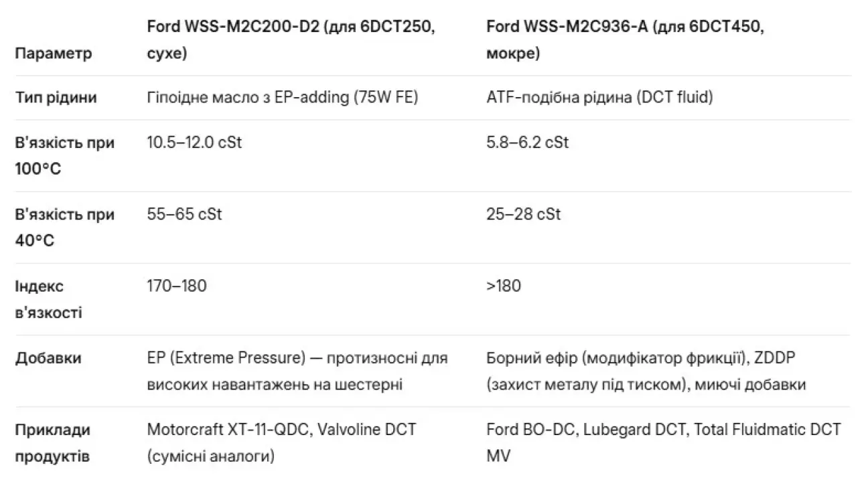This screenshot has height=498, width=868.
Task: Click the "55–65 cSt" value
Action: point(184,214)
